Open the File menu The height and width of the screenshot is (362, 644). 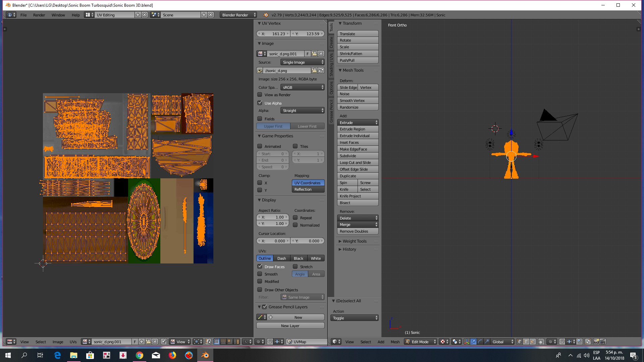[x=23, y=15]
